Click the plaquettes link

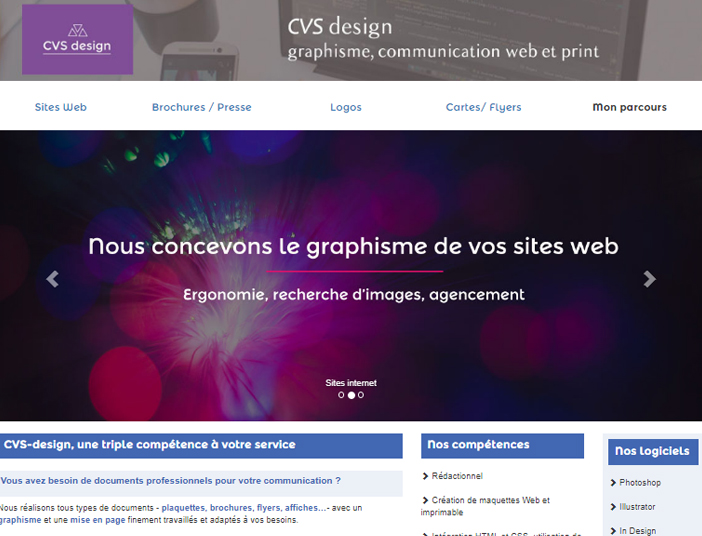pos(184,508)
